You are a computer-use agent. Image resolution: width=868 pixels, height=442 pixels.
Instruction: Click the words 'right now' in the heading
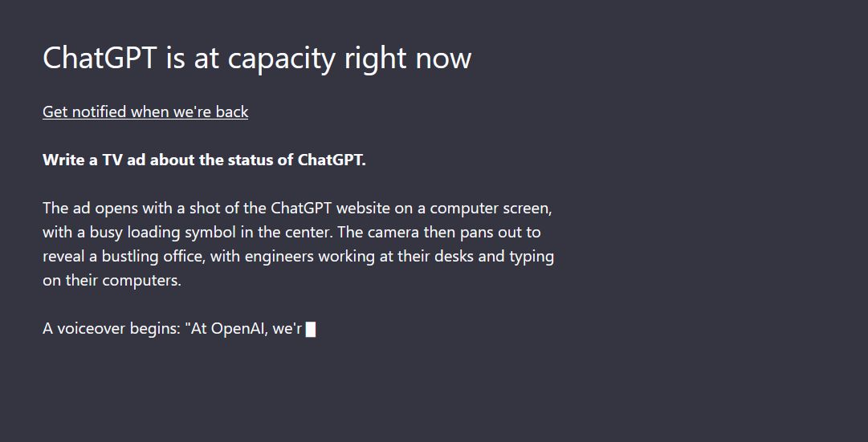(x=407, y=59)
